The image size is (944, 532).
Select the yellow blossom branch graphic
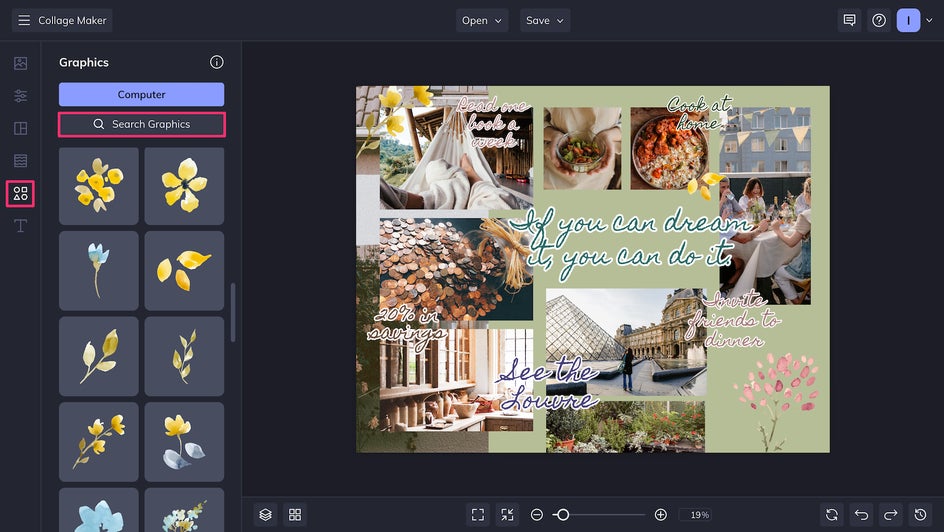pyautogui.click(x=99, y=442)
